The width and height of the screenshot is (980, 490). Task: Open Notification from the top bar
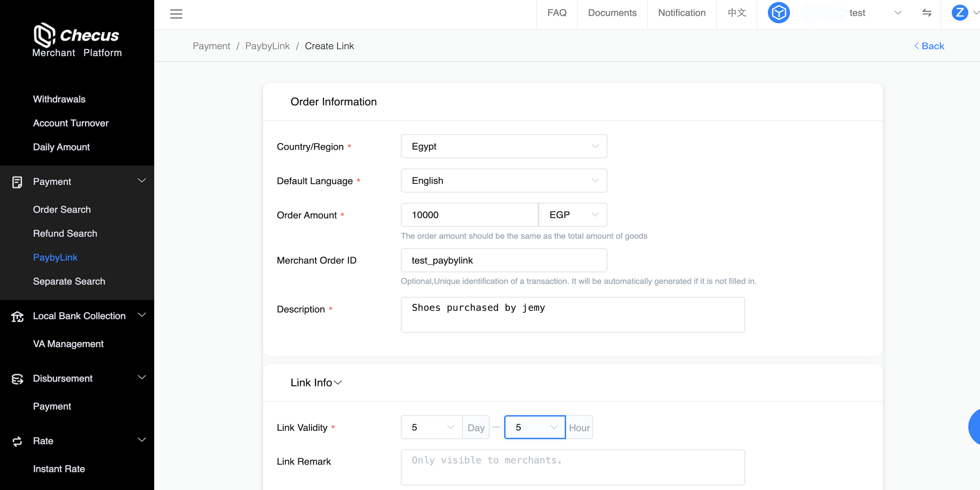[x=682, y=13]
